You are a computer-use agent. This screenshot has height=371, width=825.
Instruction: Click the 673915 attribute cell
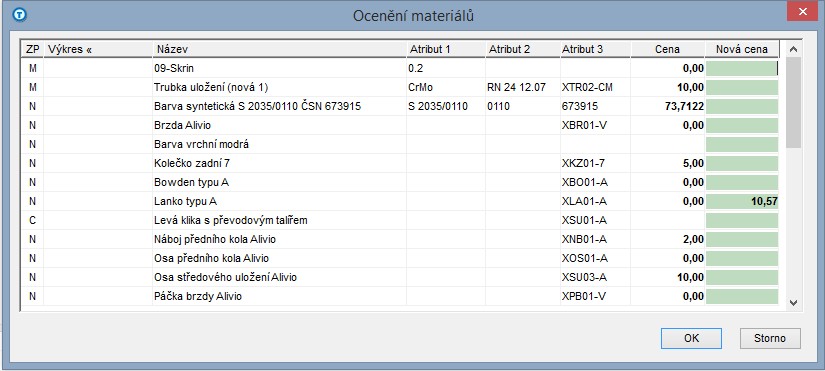(580, 106)
